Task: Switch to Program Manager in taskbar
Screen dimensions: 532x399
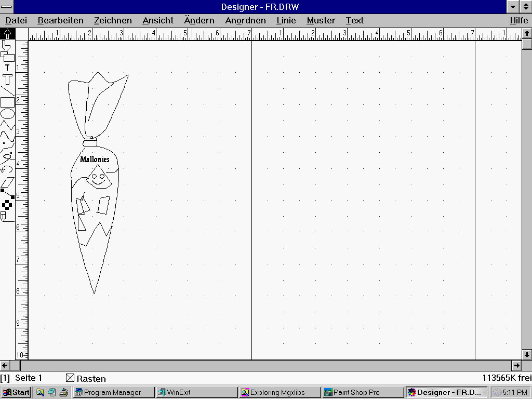Action: (114, 393)
